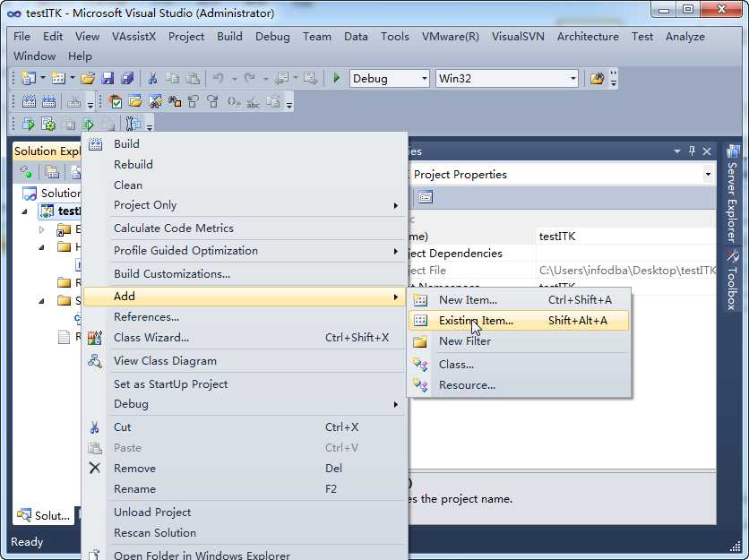749x560 pixels.
Task: Open Profile Guided Optimization submenu
Action: (245, 250)
